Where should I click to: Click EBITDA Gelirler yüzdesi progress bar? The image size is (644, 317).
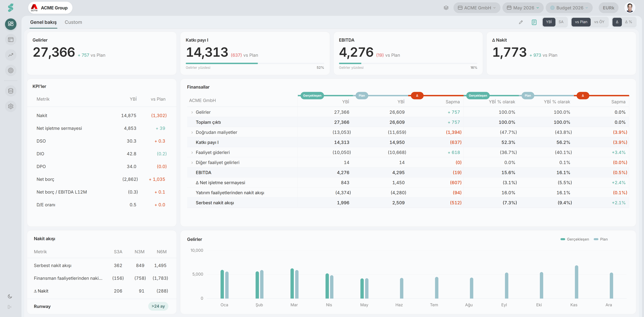(408, 63)
